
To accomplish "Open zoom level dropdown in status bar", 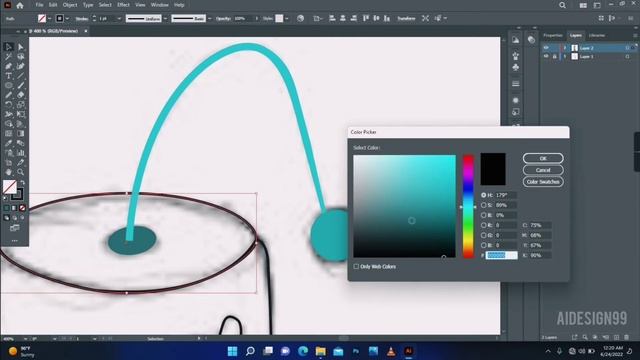I will (x=25, y=339).
